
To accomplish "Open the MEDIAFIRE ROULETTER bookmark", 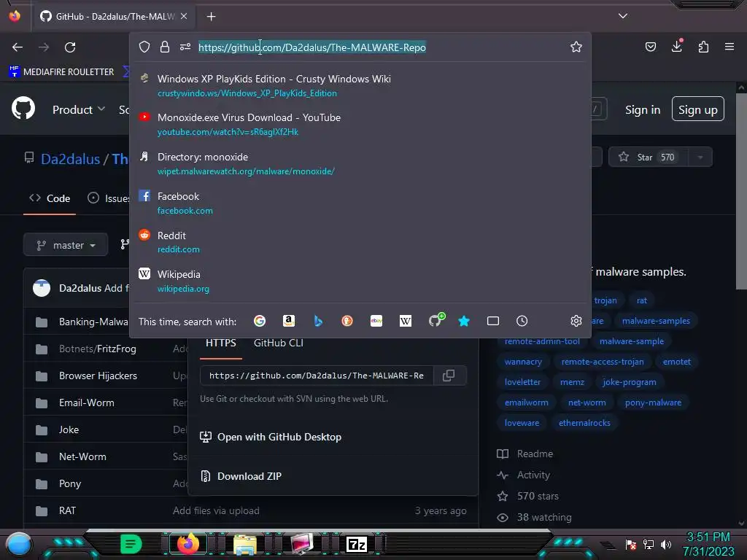I will (62, 72).
